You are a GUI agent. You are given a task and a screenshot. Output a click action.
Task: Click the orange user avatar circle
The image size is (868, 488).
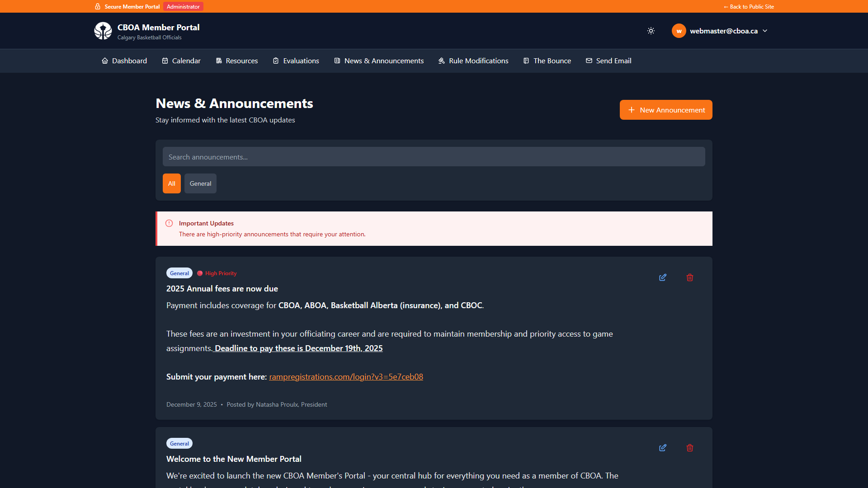point(679,31)
